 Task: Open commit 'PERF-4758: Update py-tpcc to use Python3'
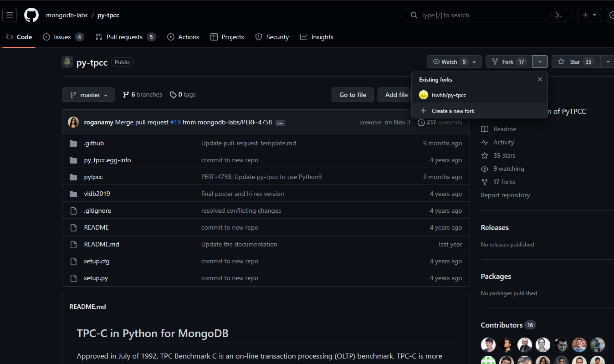[x=261, y=177]
